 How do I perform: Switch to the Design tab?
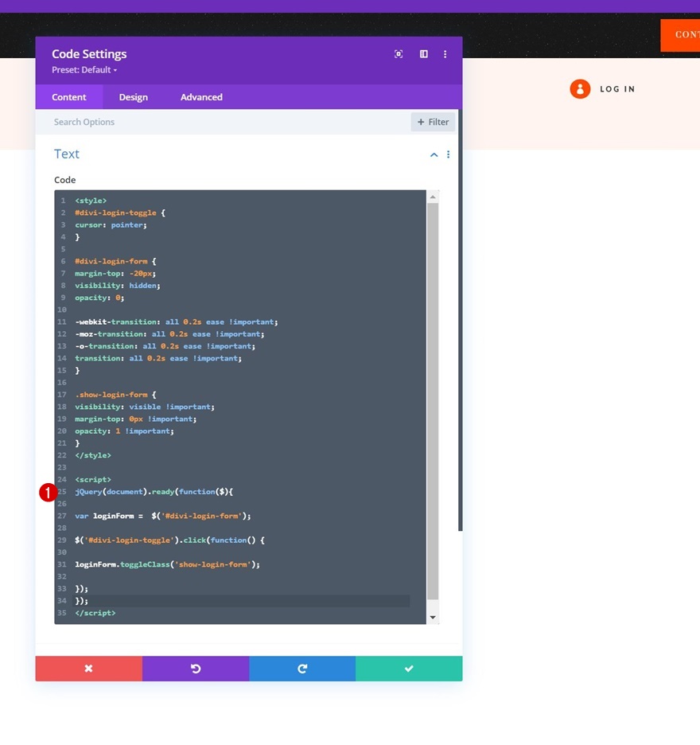pyautogui.click(x=134, y=97)
